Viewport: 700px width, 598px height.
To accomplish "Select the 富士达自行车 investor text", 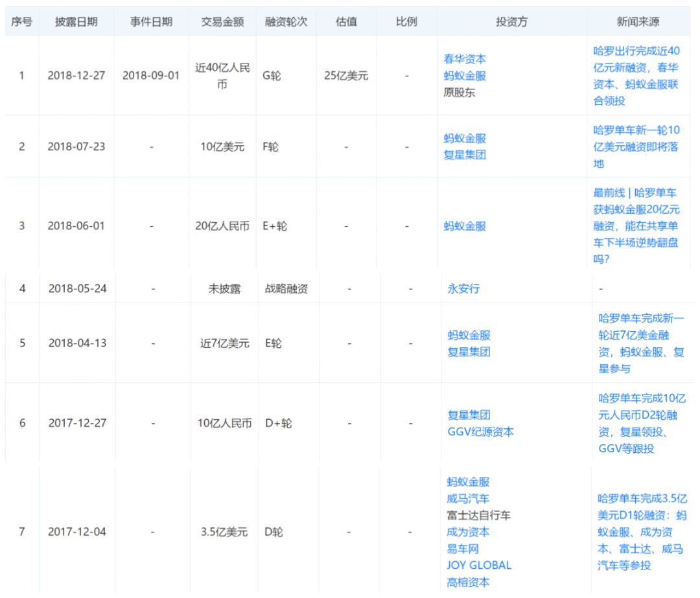I will tap(478, 516).
